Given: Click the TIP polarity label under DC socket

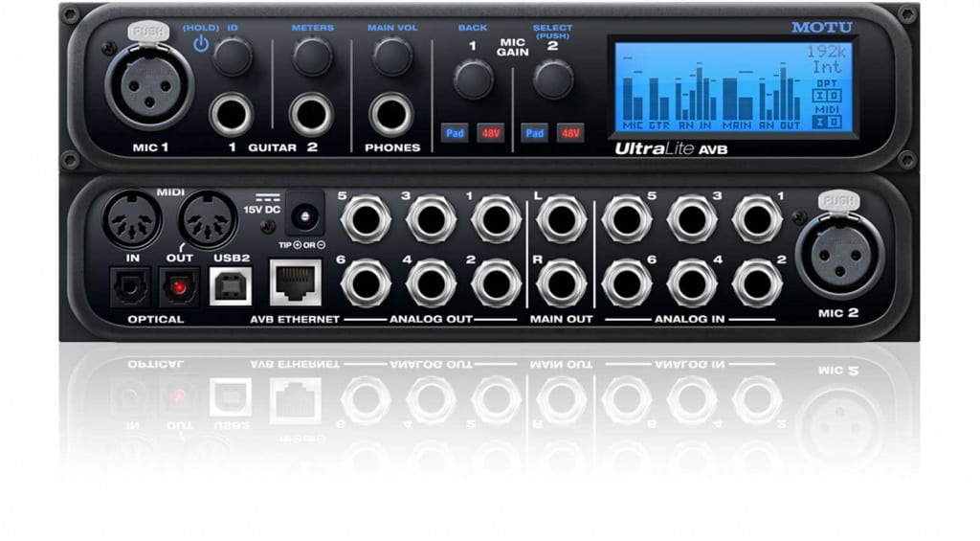Looking at the screenshot, I should pos(301,245).
